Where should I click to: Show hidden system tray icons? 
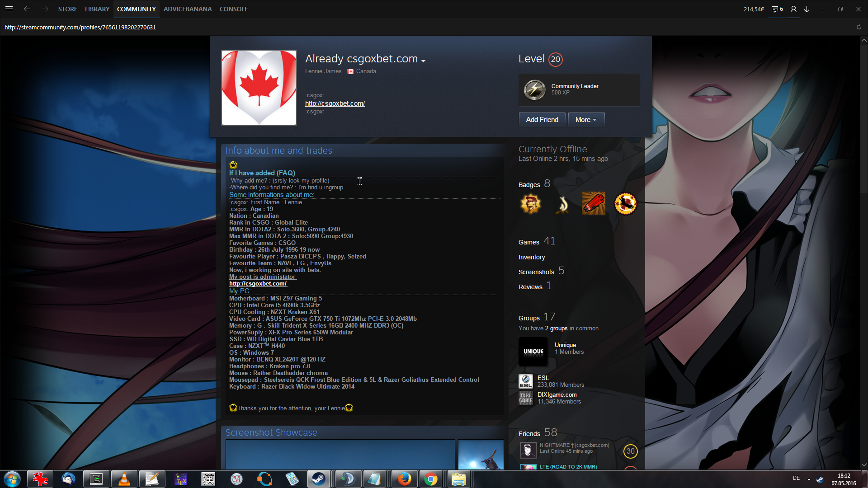click(809, 479)
